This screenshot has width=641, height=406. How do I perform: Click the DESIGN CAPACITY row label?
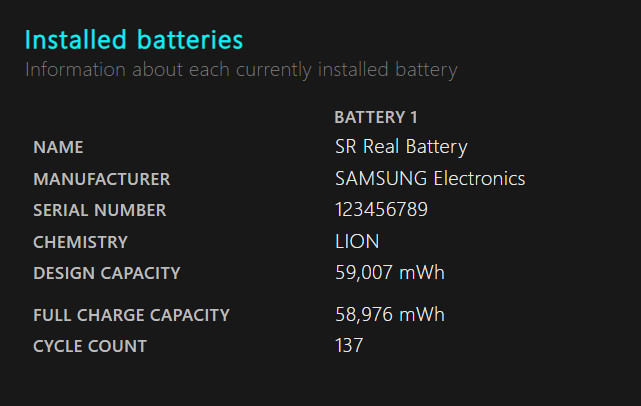106,273
